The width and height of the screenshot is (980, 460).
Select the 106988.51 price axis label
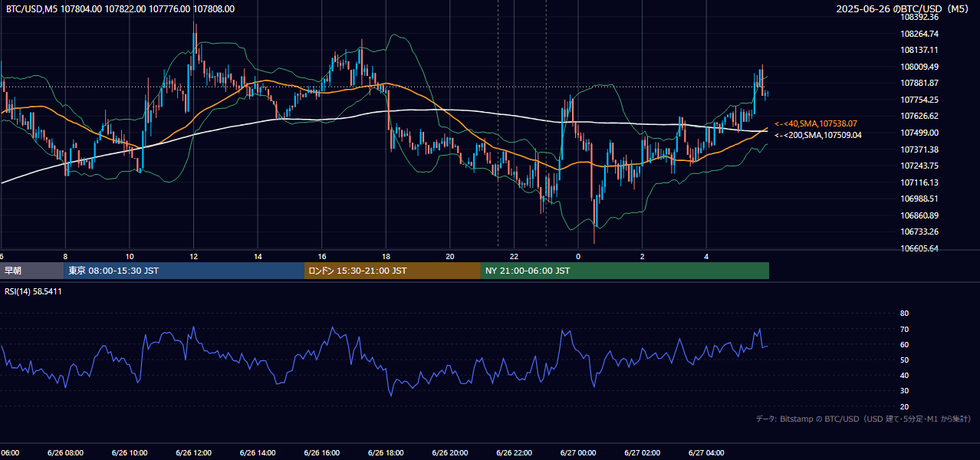tap(919, 199)
